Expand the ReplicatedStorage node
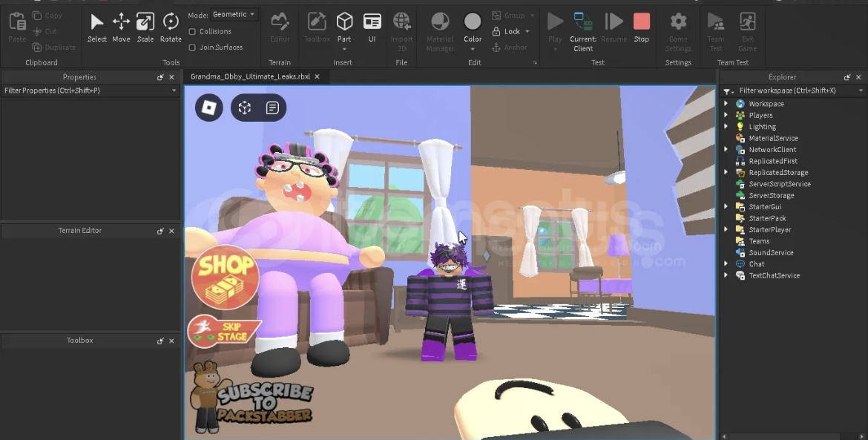 [726, 172]
